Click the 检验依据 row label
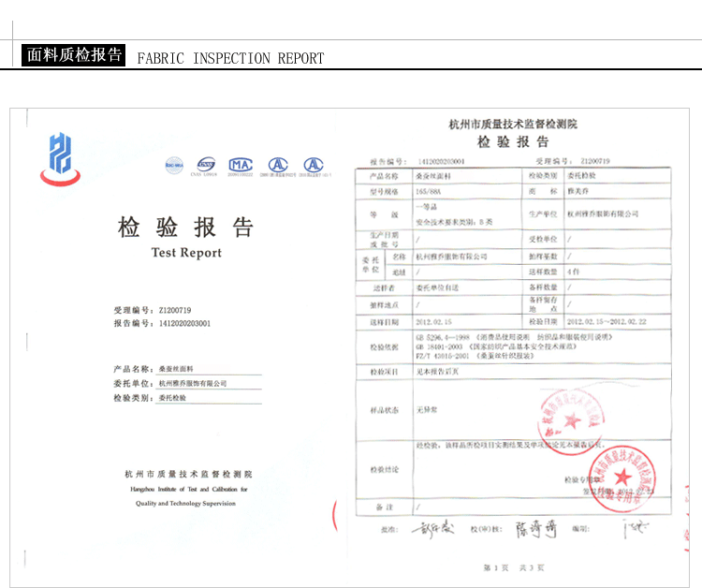Image resolution: width=702 pixels, height=588 pixels. [384, 347]
